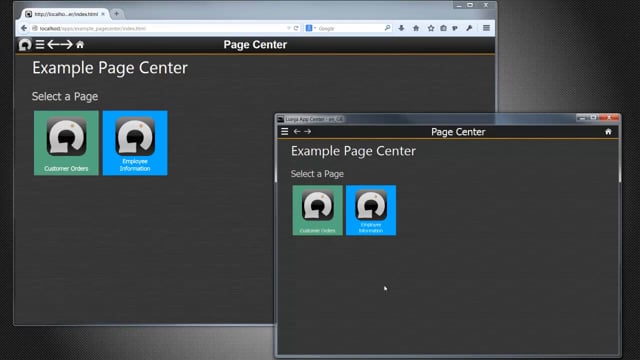
Task: Click the Lianja logo icon in browser app header
Action: point(25,44)
